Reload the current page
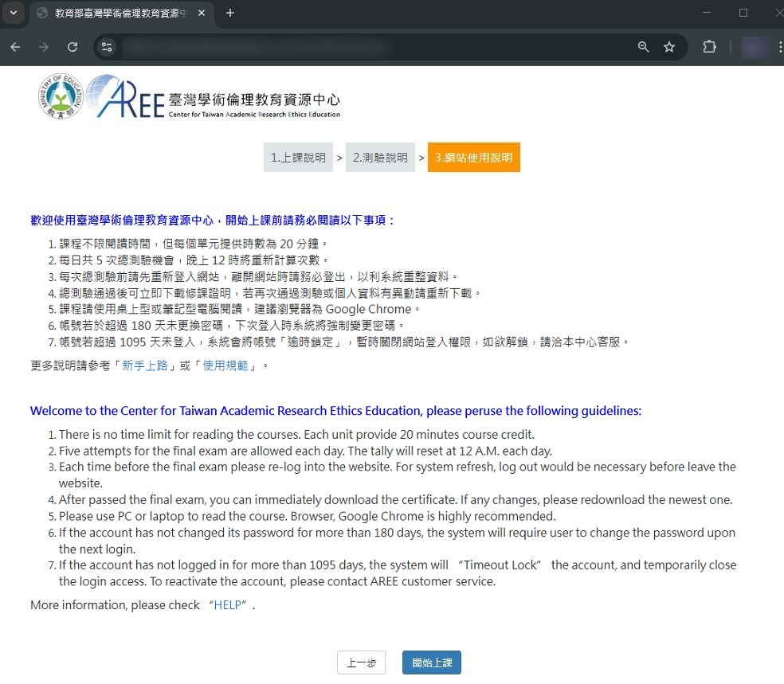The image size is (784, 684). 73,47
